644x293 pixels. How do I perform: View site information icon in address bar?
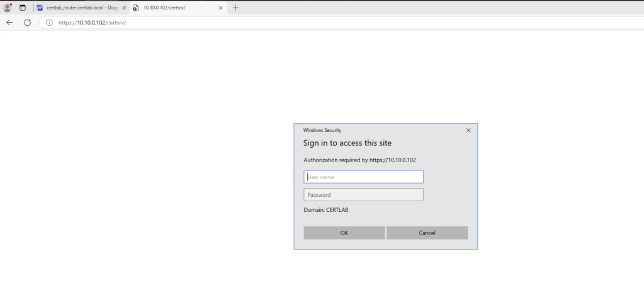coord(49,23)
